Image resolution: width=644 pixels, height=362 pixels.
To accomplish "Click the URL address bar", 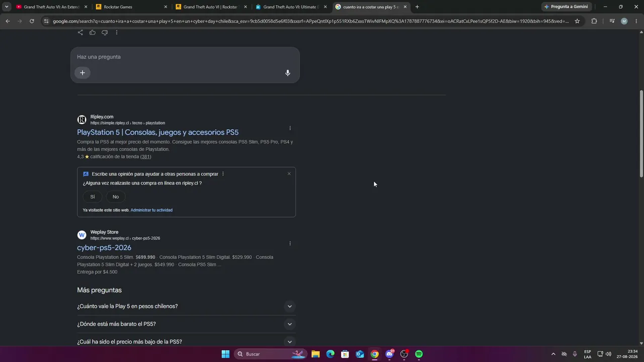I will pos(311,21).
